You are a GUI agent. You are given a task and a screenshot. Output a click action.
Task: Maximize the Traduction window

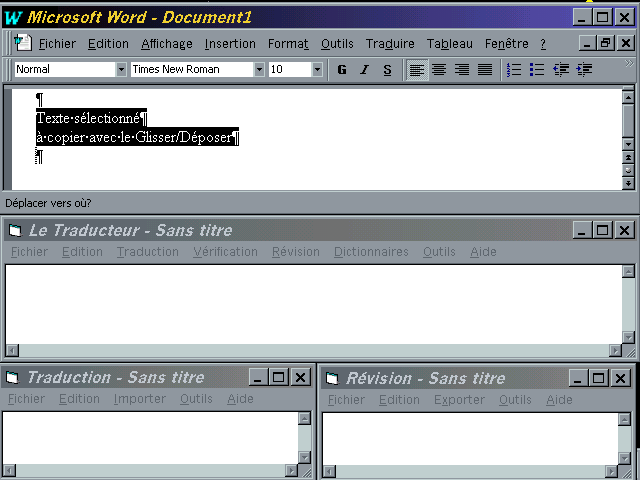click(x=279, y=377)
